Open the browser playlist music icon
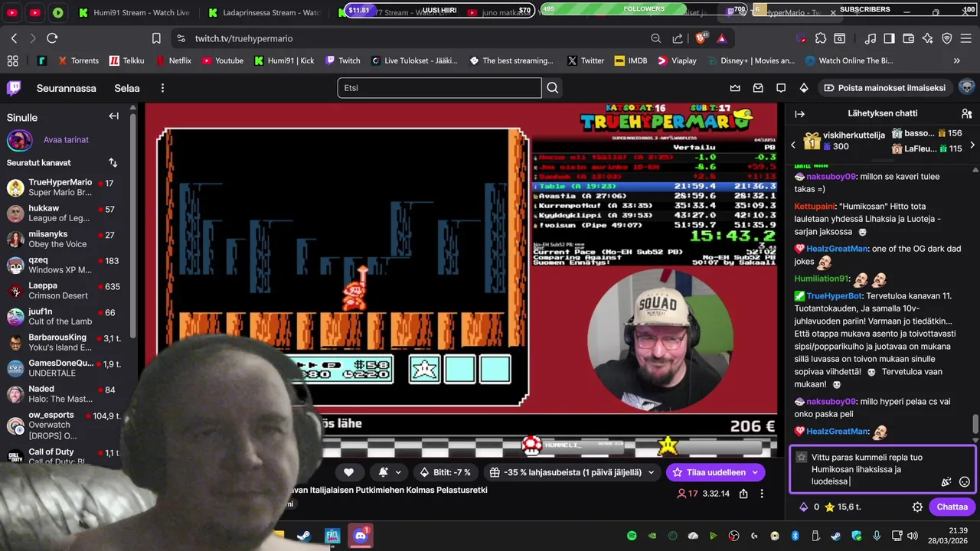Viewport: 980px width, 551px height. coord(871,38)
